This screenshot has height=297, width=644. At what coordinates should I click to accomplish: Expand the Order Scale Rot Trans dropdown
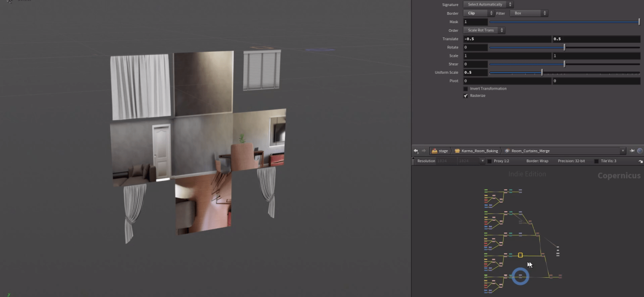[x=484, y=30]
